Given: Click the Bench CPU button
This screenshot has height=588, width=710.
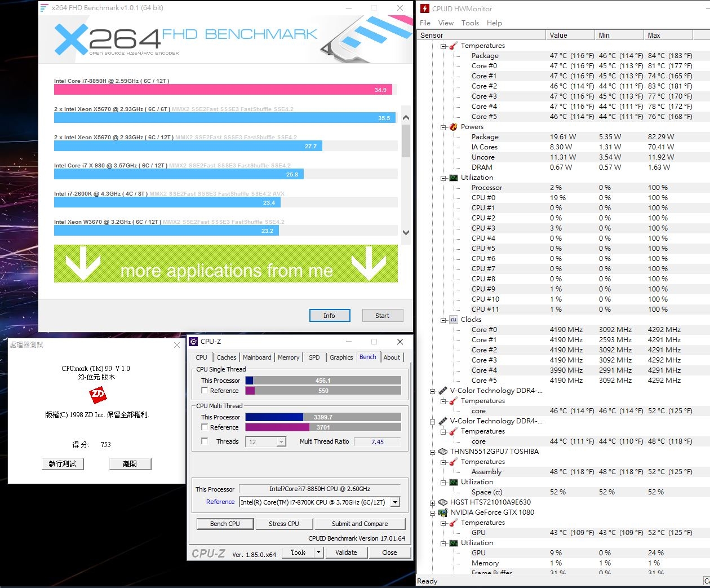Looking at the screenshot, I should coord(225,524).
